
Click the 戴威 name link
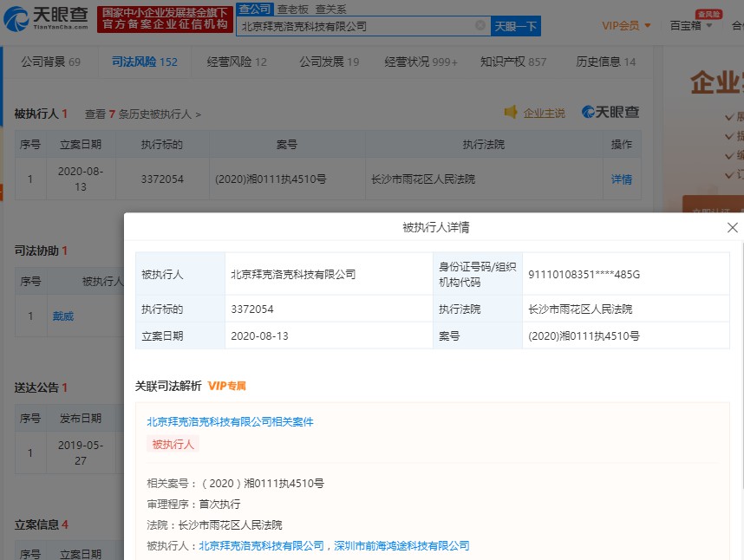click(x=63, y=316)
